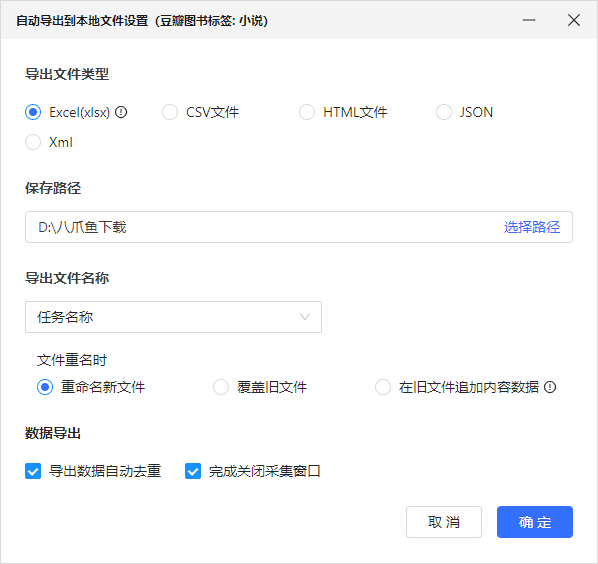Click the chevron arrow in the 任务名称 box
Image resolution: width=598 pixels, height=564 pixels.
pos(305,317)
